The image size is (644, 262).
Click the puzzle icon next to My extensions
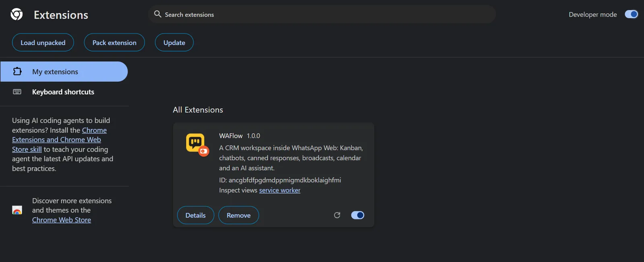[x=17, y=71]
